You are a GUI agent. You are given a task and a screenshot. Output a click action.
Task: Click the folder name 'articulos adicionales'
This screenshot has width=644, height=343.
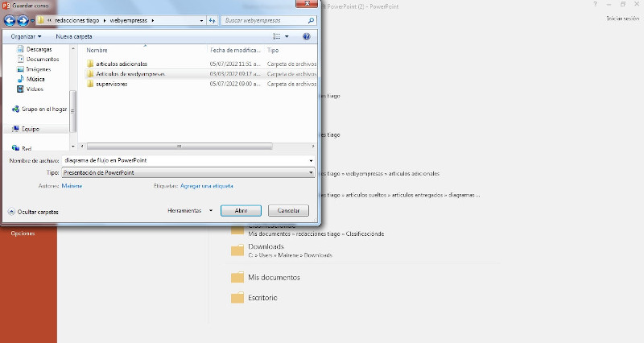pos(122,64)
